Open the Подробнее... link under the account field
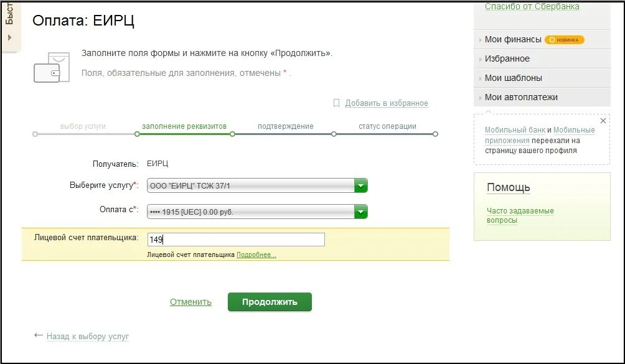 tap(256, 254)
